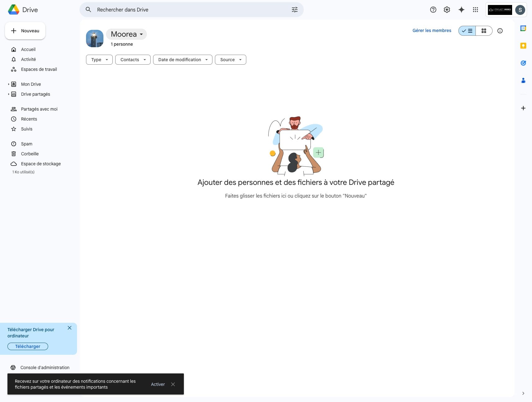Open the Drive settings gear
Image resolution: width=532 pixels, height=402 pixels.
tap(447, 10)
